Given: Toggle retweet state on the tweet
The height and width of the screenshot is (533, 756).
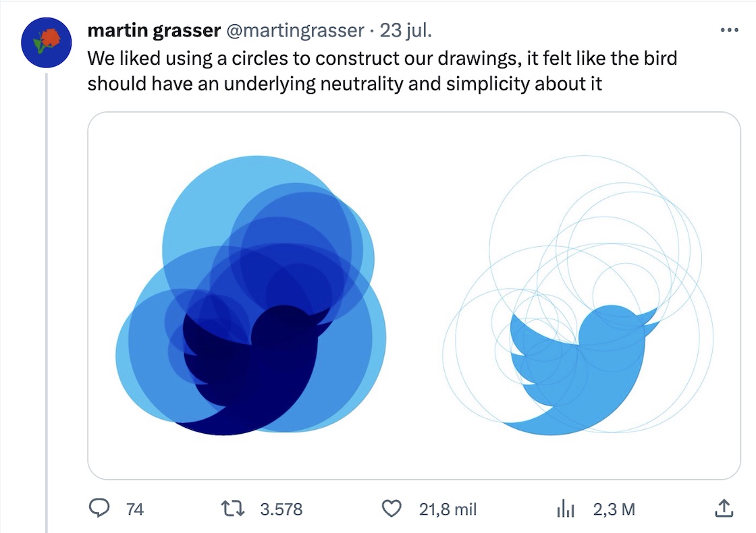Looking at the screenshot, I should click(x=232, y=509).
